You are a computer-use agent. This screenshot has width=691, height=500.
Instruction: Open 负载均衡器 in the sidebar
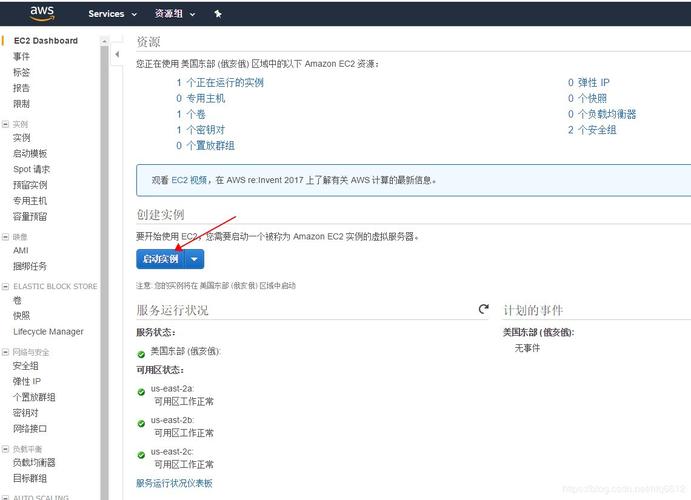pyautogui.click(x=34, y=463)
